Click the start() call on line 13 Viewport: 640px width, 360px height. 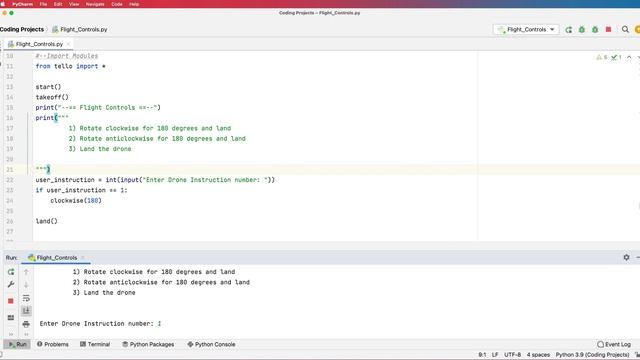(x=48, y=87)
